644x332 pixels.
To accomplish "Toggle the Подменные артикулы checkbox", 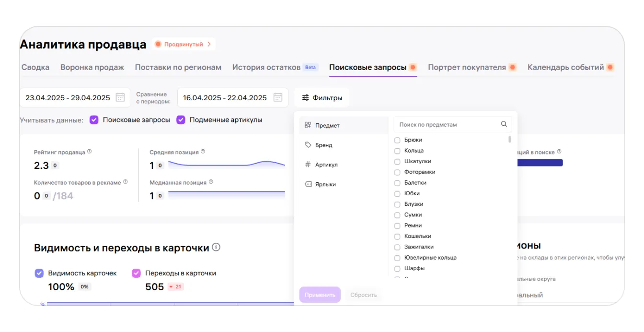I will [181, 120].
